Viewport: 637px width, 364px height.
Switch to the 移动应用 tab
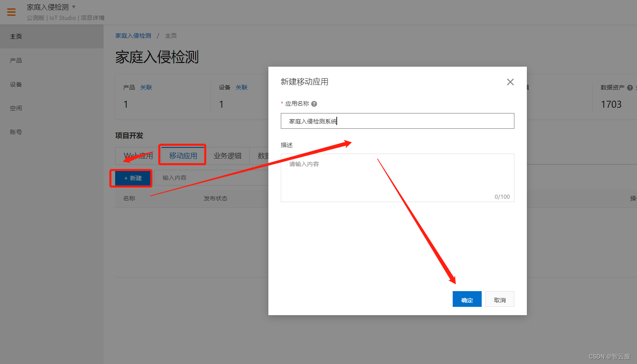[183, 156]
